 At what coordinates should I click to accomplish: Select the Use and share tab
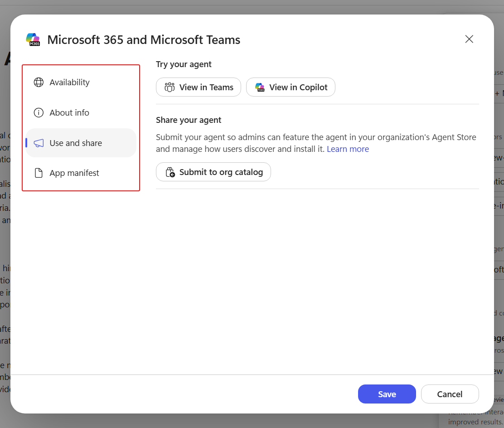(x=81, y=143)
